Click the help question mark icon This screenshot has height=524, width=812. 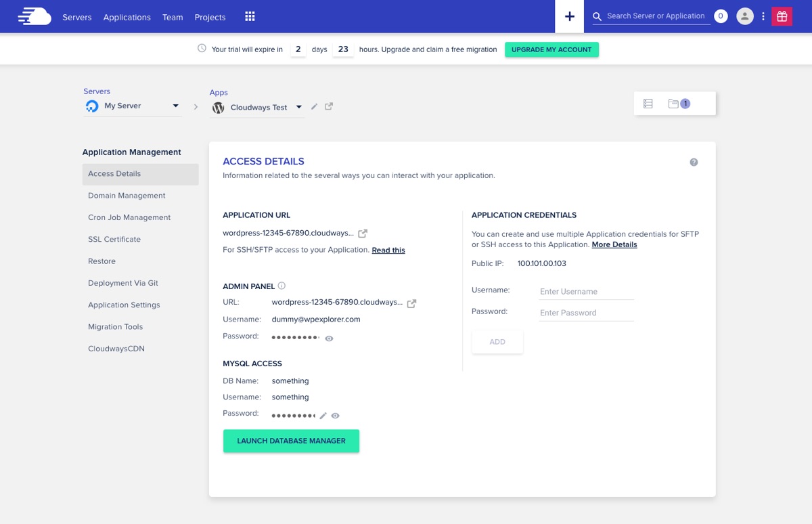point(694,162)
